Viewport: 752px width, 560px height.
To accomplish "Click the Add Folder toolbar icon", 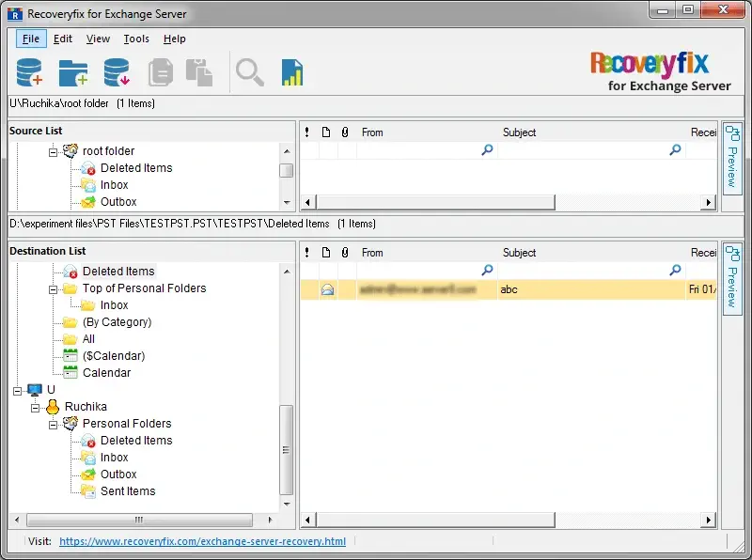I will [x=73, y=73].
